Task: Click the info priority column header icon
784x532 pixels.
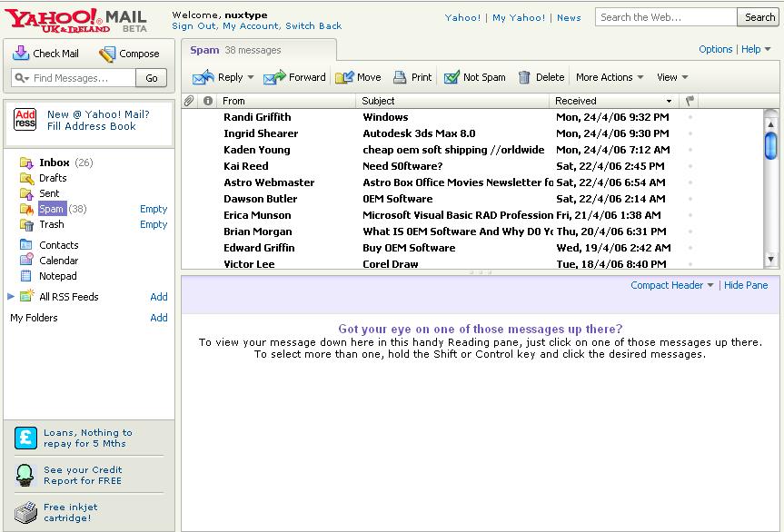Action: coord(208,101)
